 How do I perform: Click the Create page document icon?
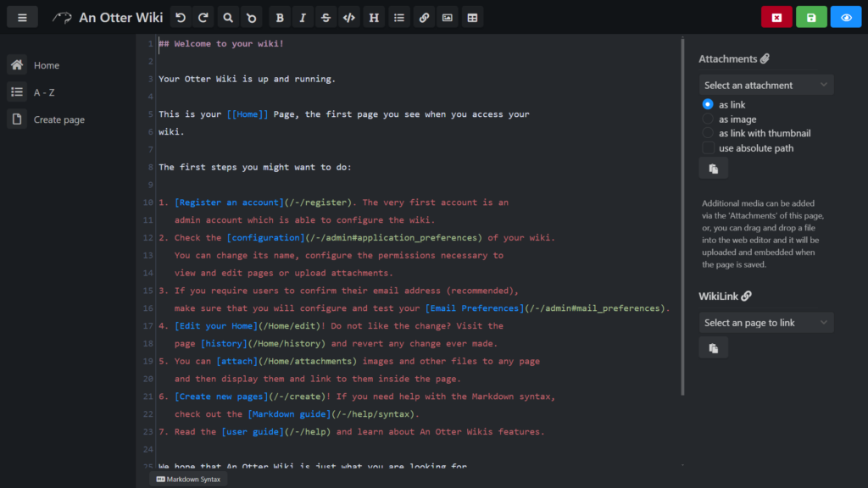[17, 119]
